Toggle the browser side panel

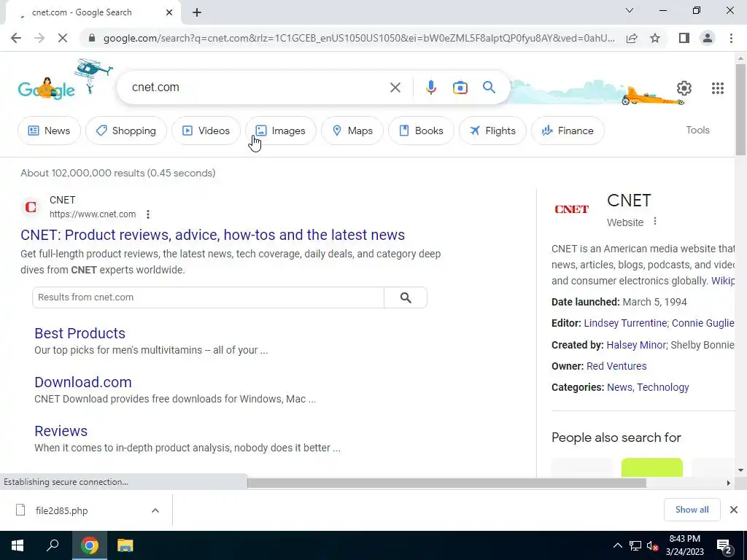[x=684, y=38]
